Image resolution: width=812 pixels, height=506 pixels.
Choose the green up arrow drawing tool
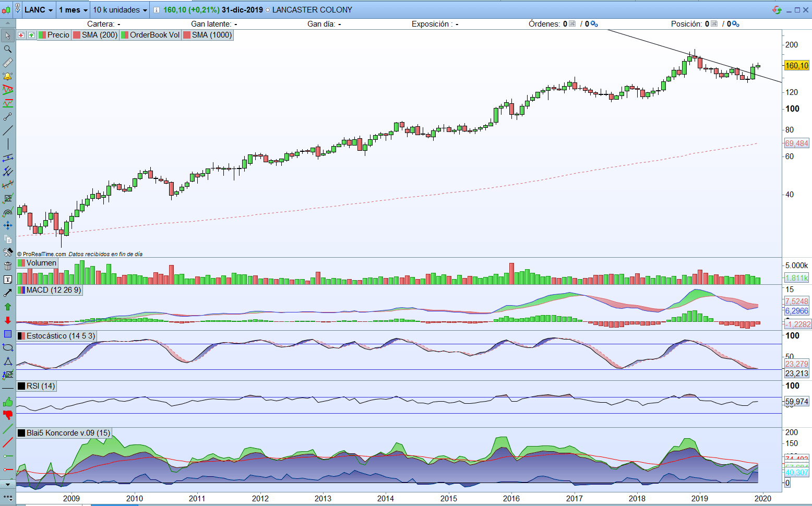[x=8, y=307]
